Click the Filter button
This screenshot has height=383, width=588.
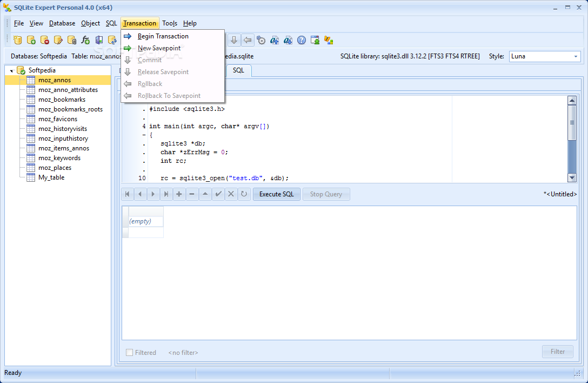click(x=558, y=352)
